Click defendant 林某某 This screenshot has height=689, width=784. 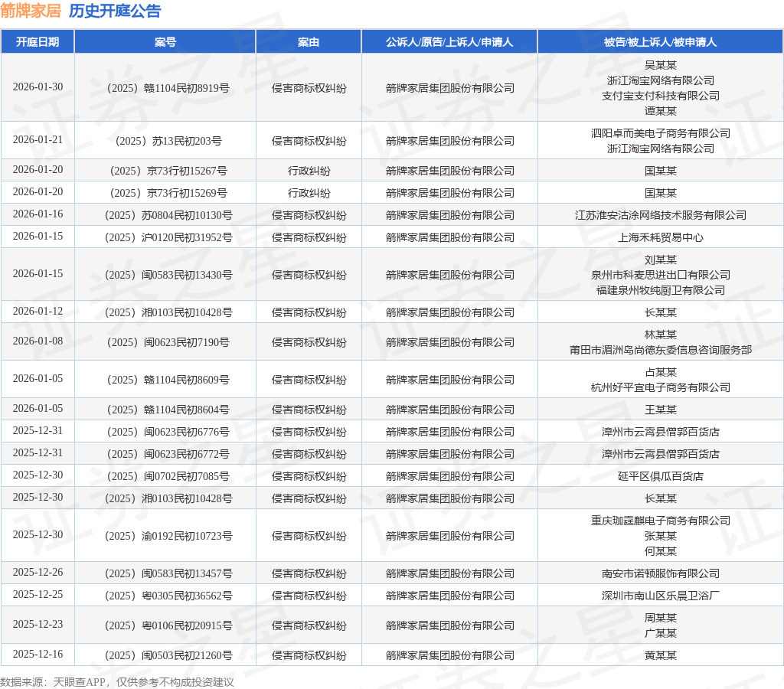661,335
